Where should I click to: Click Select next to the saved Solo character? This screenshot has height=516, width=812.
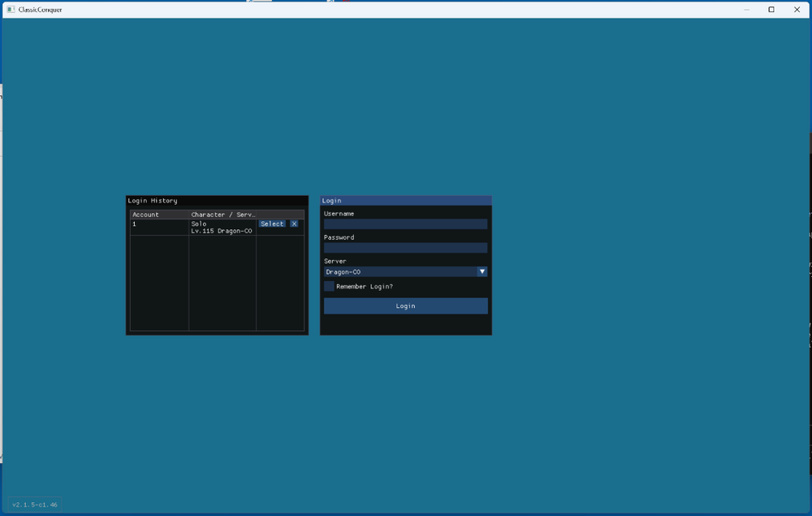tap(272, 223)
